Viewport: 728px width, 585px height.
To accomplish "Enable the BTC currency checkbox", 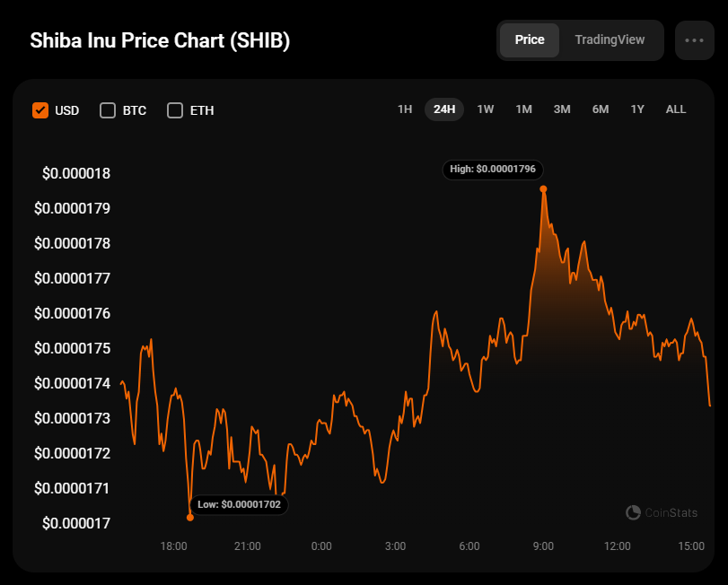I will [x=108, y=110].
